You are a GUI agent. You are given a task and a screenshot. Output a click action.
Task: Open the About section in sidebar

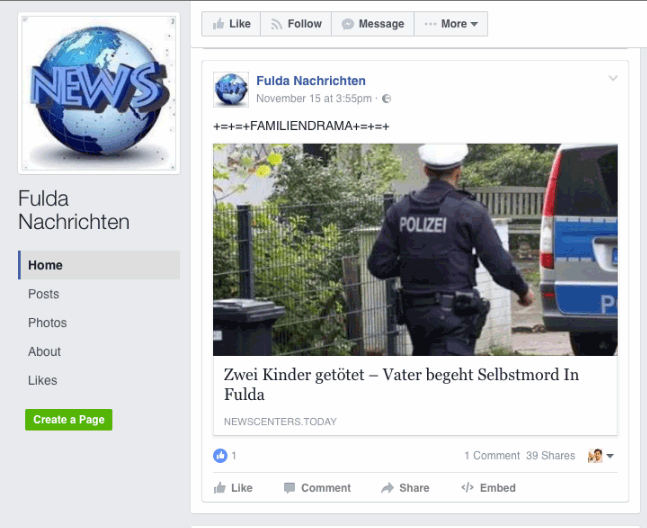(44, 352)
